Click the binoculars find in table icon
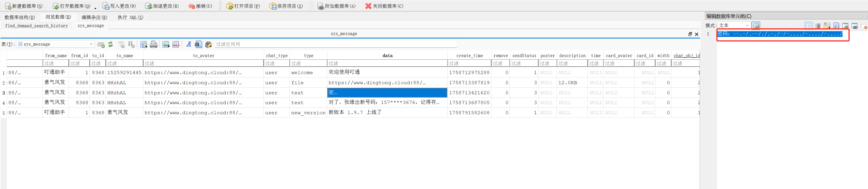Screen dimensions: 868x189 [x=199, y=44]
